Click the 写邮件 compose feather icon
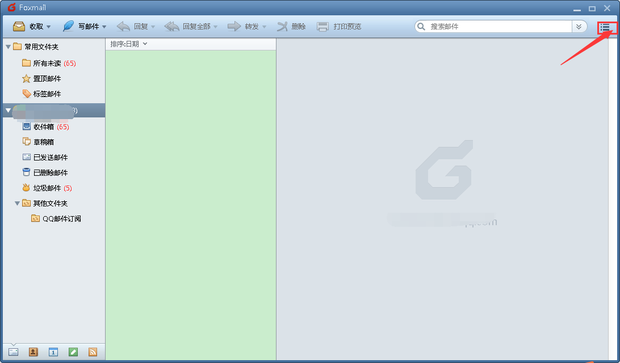The width and height of the screenshot is (620, 363). (x=68, y=26)
